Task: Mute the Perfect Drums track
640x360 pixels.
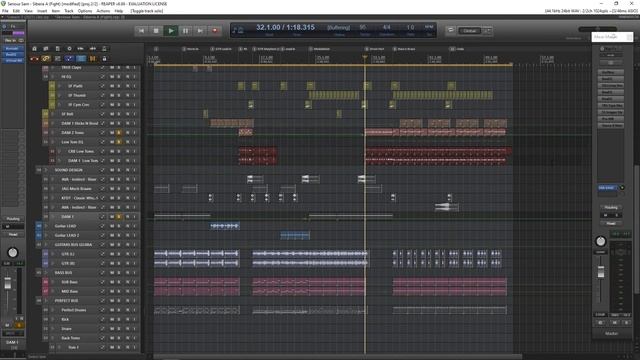Action: coord(112,310)
